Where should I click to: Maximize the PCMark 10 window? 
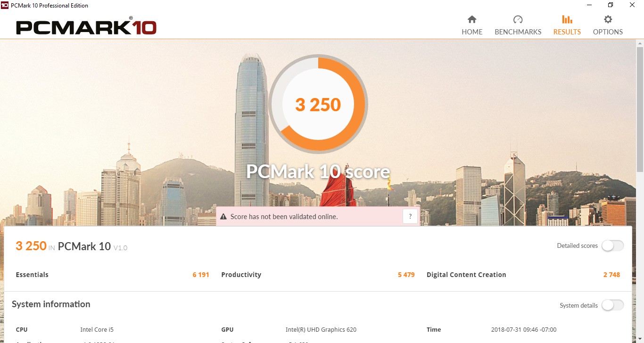click(x=611, y=5)
